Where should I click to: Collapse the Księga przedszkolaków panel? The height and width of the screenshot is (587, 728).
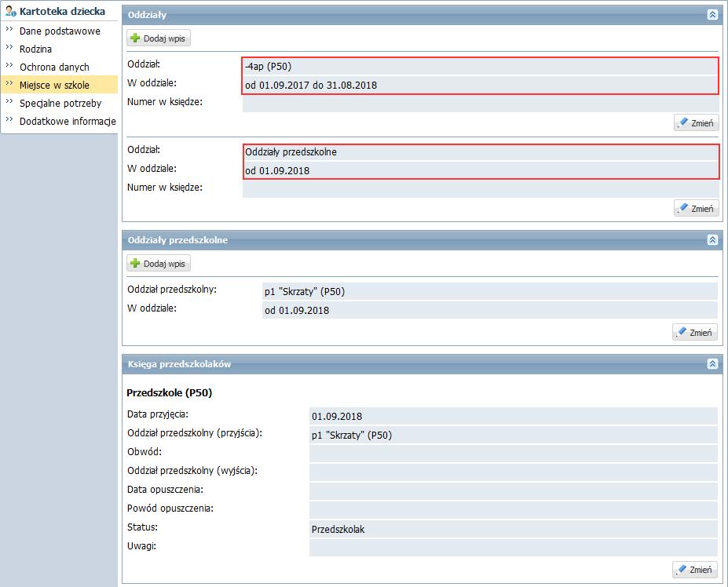(712, 364)
